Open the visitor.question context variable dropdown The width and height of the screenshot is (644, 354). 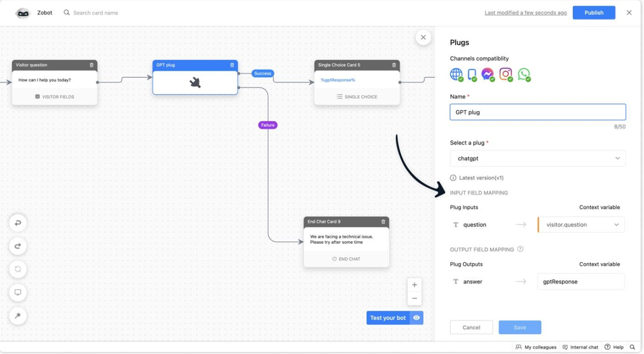pyautogui.click(x=581, y=225)
